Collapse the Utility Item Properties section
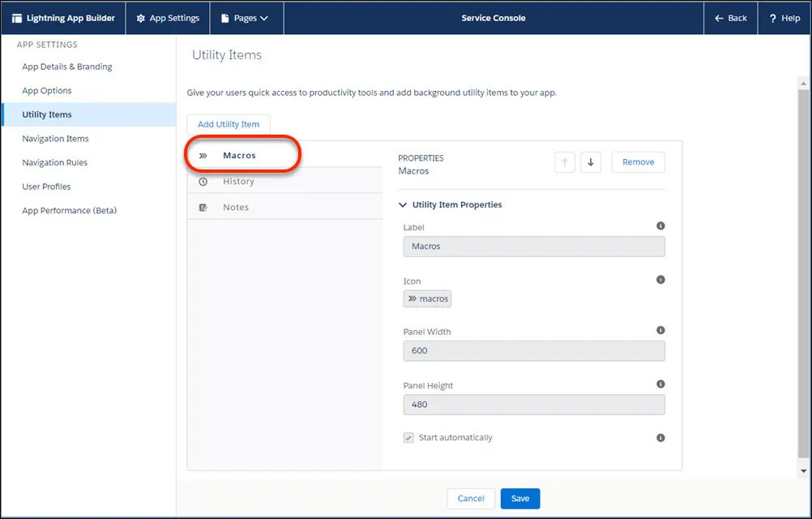The width and height of the screenshot is (812, 519). click(x=403, y=205)
